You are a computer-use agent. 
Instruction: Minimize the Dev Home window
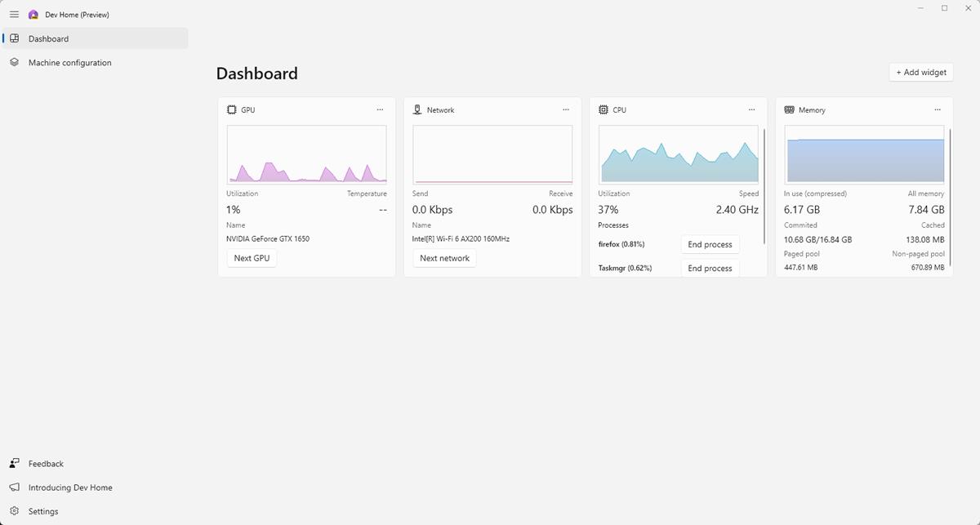coord(920,8)
